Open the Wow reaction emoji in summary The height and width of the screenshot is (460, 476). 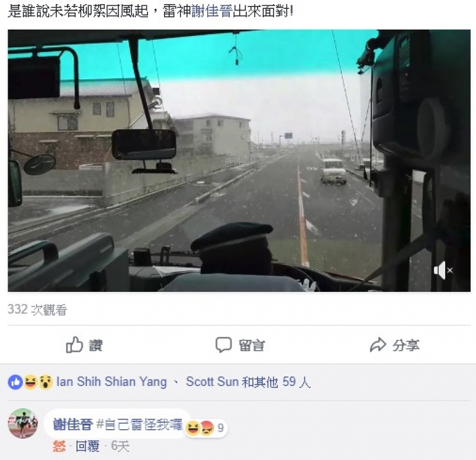coord(46,382)
